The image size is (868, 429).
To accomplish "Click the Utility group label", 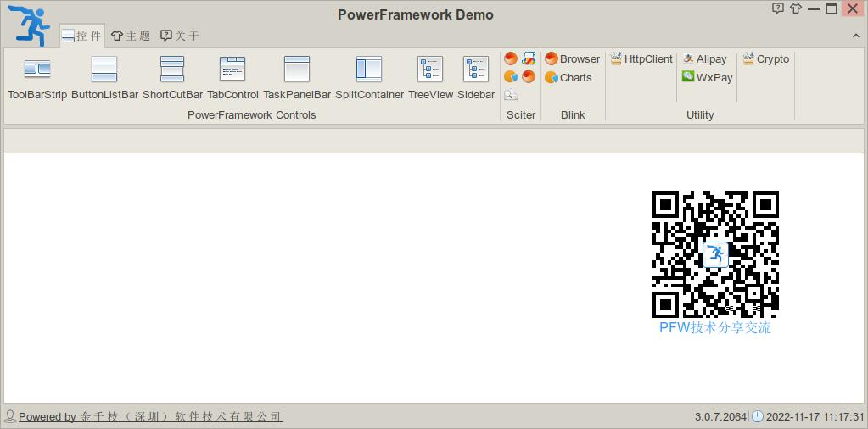I will click(700, 115).
